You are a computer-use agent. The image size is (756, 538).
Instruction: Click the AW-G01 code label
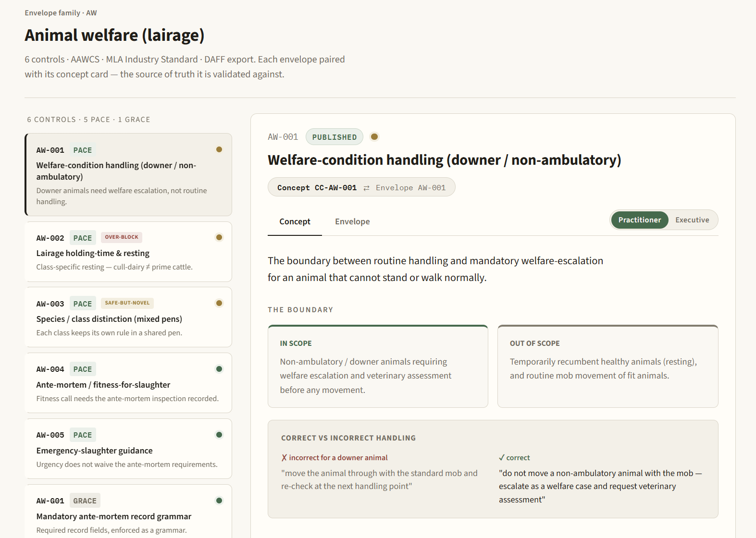pyautogui.click(x=50, y=501)
